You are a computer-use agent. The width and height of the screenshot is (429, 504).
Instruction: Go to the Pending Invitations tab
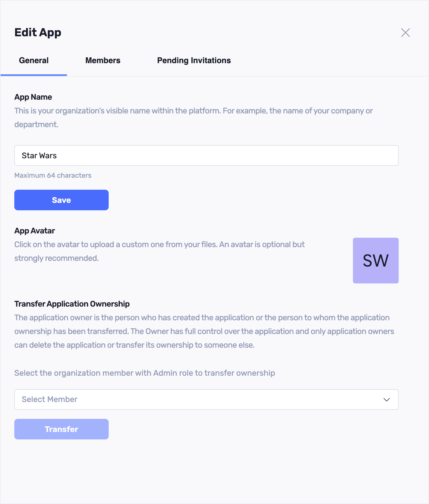pos(194,61)
